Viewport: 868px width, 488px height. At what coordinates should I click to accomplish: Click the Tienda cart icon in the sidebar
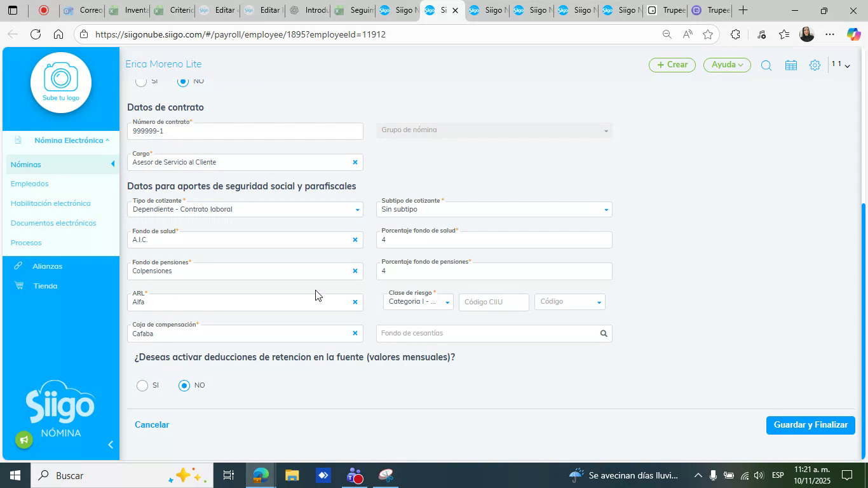(18, 285)
